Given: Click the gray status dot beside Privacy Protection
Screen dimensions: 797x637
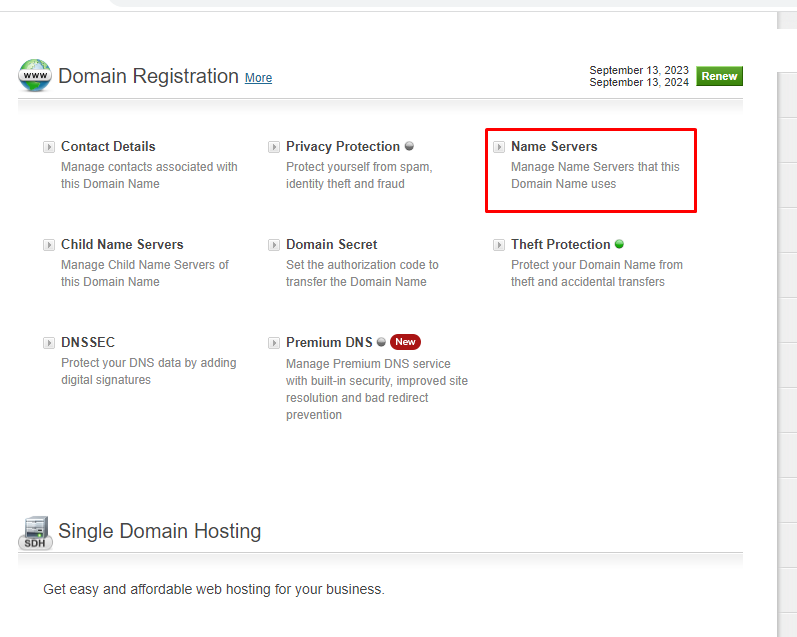Looking at the screenshot, I should click(409, 146).
